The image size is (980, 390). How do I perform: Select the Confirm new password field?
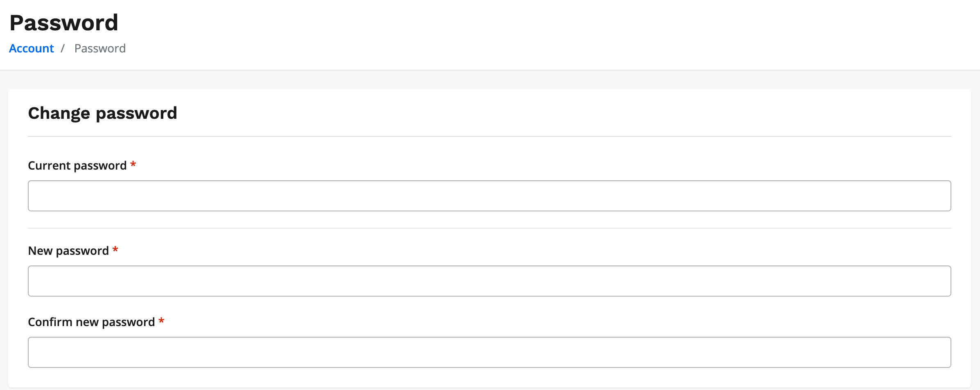pos(489,352)
